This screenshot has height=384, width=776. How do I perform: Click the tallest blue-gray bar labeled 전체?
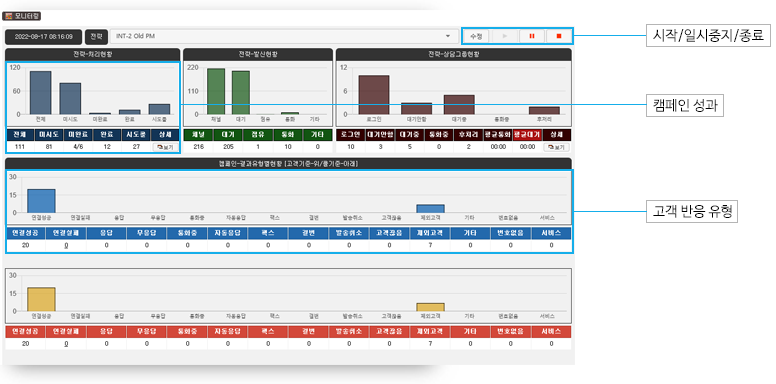coord(41,93)
